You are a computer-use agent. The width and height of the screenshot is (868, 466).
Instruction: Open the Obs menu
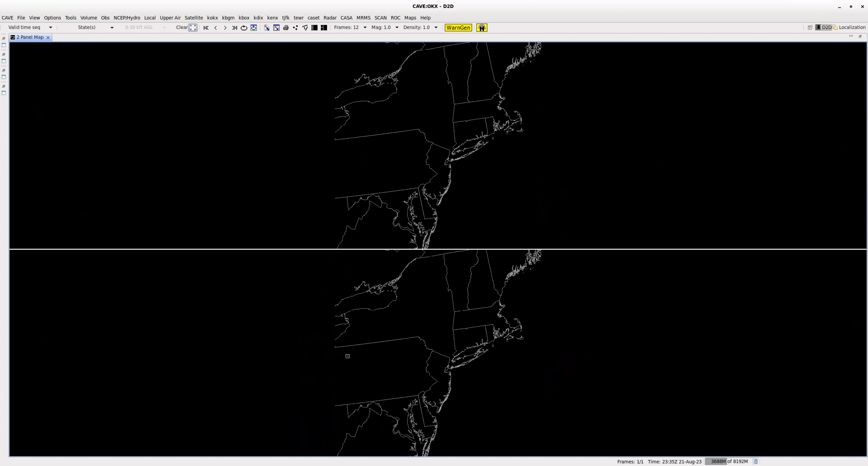pos(105,17)
